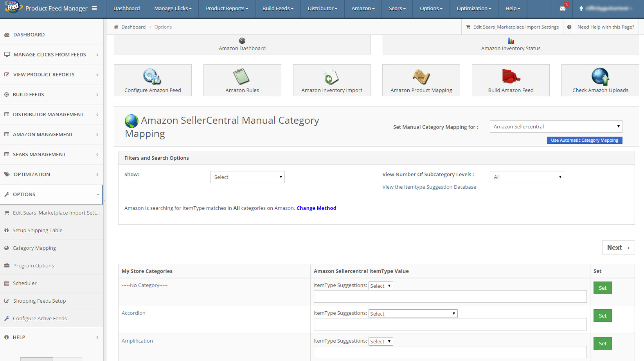Click Set button for Amplification row
Screen dimensions: 644x361
603,343
